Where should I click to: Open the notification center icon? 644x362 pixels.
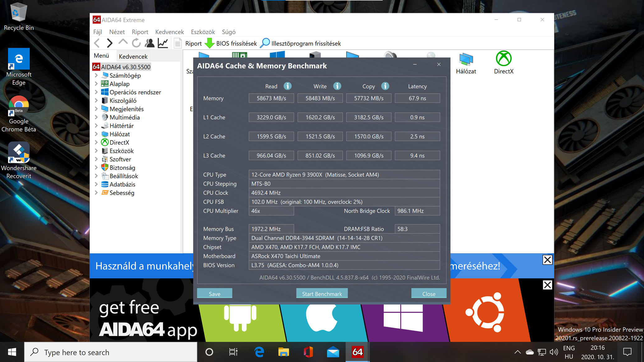point(627,352)
